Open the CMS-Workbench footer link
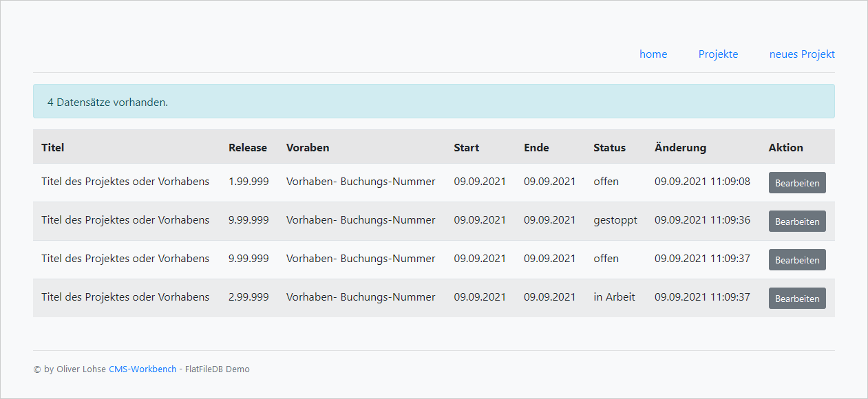 click(142, 369)
